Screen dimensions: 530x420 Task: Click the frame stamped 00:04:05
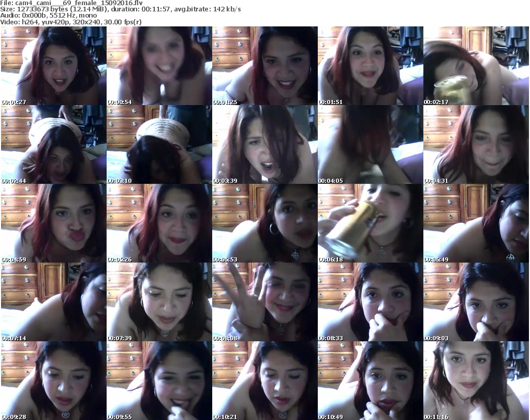tap(371, 144)
